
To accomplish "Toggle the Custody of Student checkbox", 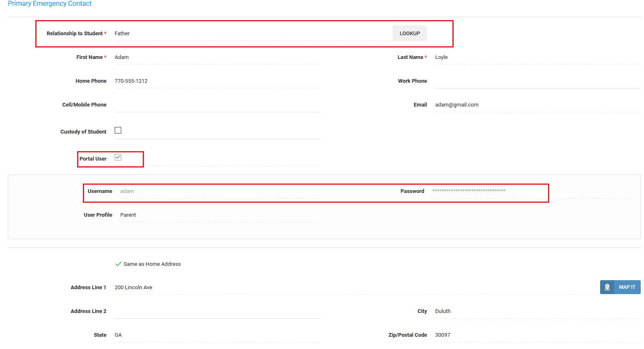I will point(118,130).
